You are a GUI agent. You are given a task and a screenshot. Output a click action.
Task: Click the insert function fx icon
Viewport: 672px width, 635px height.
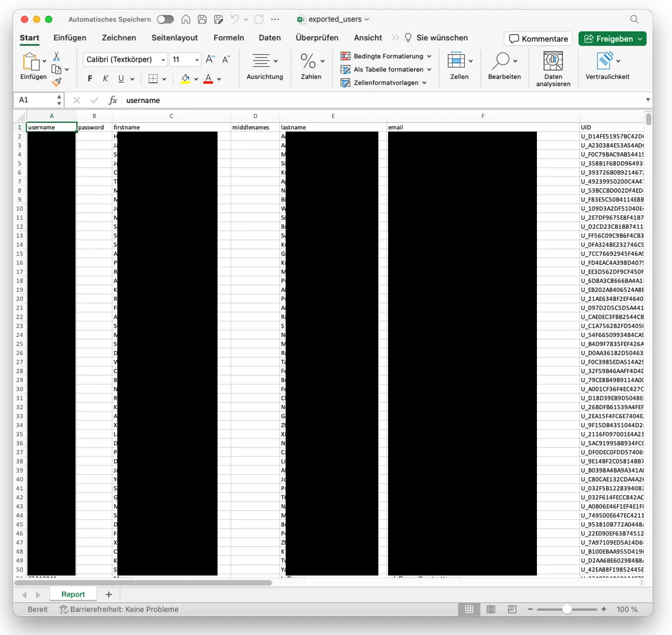[113, 100]
